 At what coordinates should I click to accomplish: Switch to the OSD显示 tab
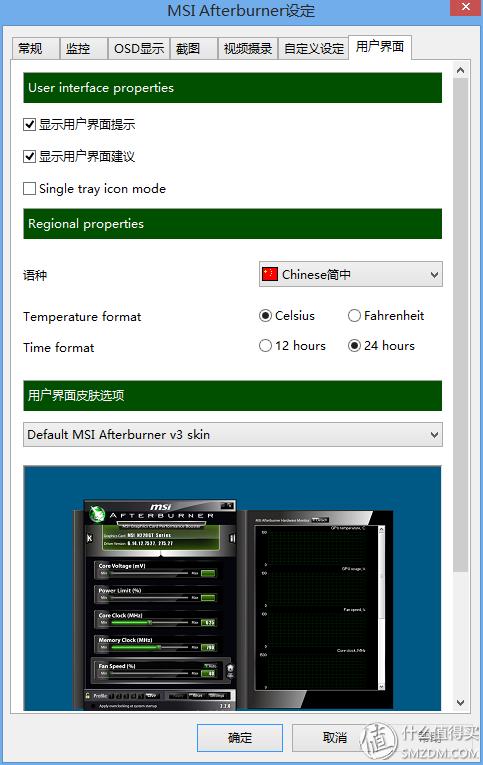[139, 48]
